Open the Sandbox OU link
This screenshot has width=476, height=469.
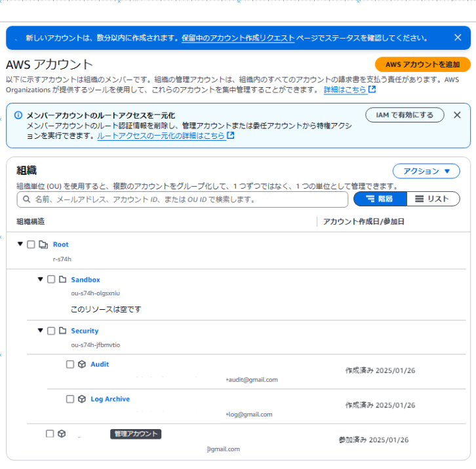pyautogui.click(x=86, y=280)
